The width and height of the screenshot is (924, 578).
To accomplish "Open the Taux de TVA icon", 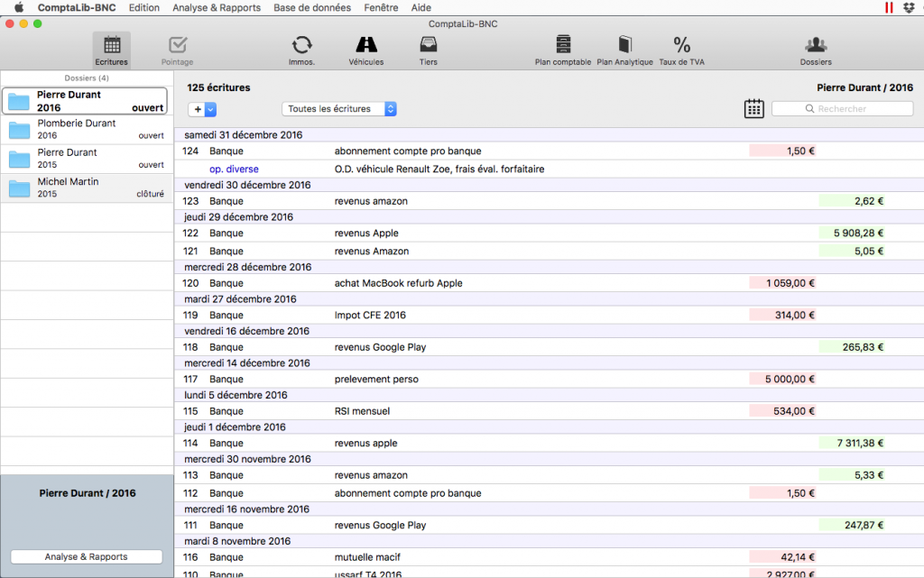I will point(682,50).
